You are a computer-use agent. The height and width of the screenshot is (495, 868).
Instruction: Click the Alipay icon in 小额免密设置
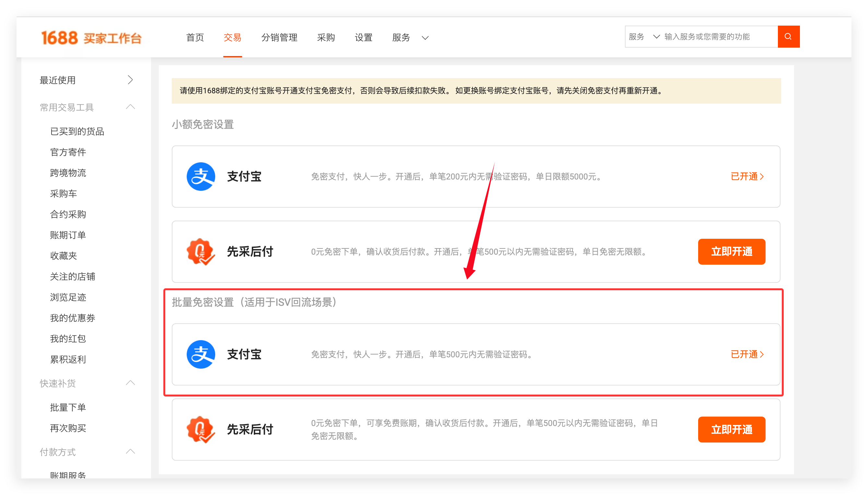[x=201, y=177]
